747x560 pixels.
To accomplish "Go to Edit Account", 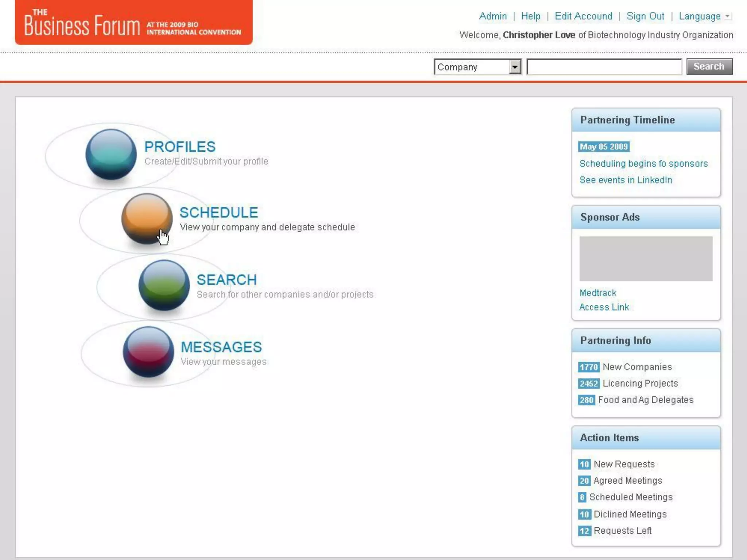I will coord(583,16).
